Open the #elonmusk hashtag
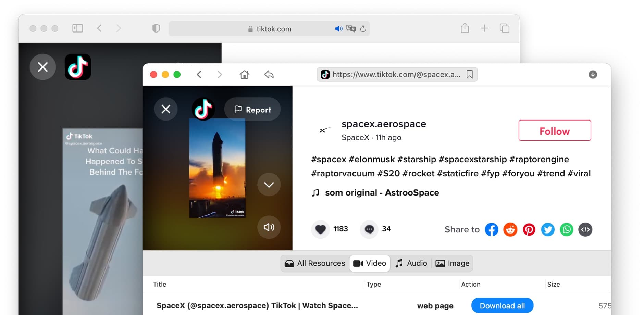Screen dimensions: 644x315 click(x=372, y=159)
